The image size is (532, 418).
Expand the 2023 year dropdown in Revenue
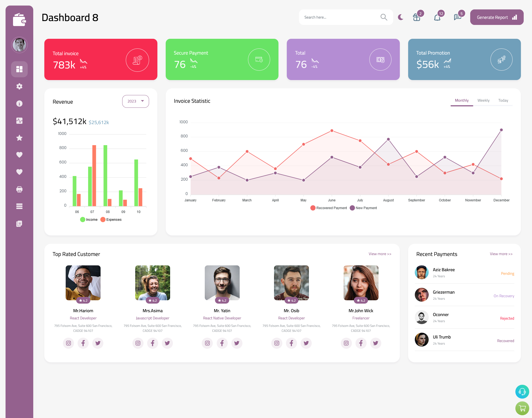pyautogui.click(x=135, y=101)
